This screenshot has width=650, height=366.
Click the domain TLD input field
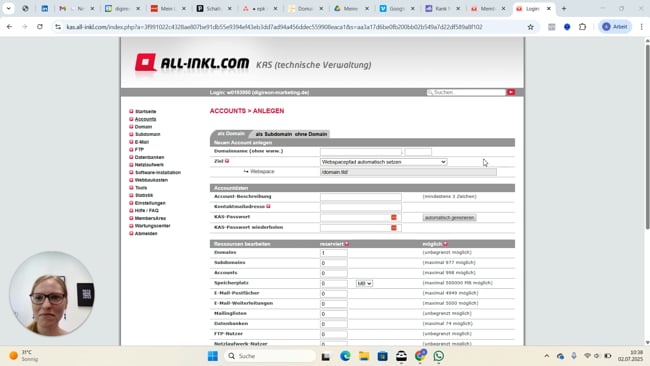click(x=418, y=152)
